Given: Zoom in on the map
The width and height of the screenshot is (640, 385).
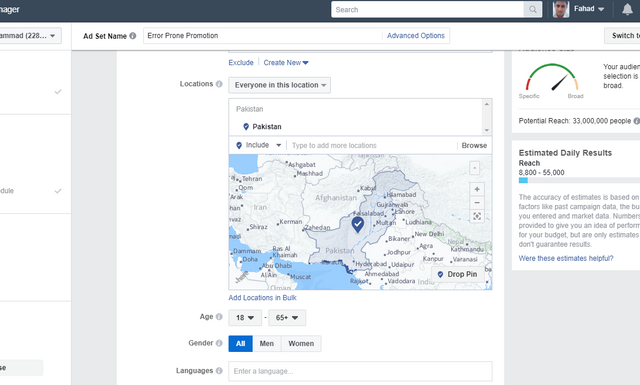Looking at the screenshot, I should point(477,189).
